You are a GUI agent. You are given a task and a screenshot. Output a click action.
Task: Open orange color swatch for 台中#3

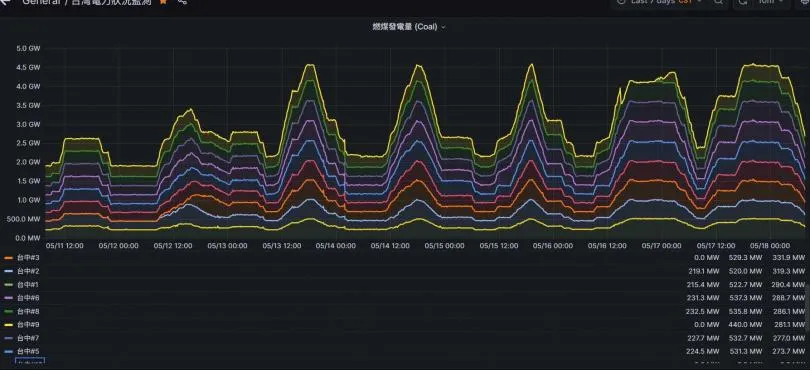(x=8, y=257)
